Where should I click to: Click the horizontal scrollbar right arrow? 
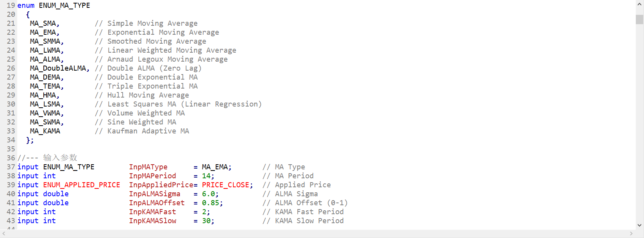point(631,234)
